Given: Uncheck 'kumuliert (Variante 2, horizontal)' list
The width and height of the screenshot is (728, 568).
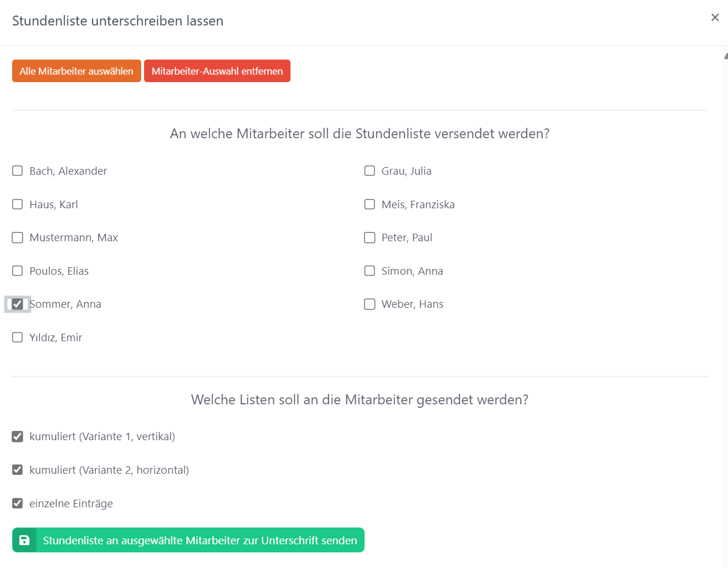Looking at the screenshot, I should [x=18, y=470].
